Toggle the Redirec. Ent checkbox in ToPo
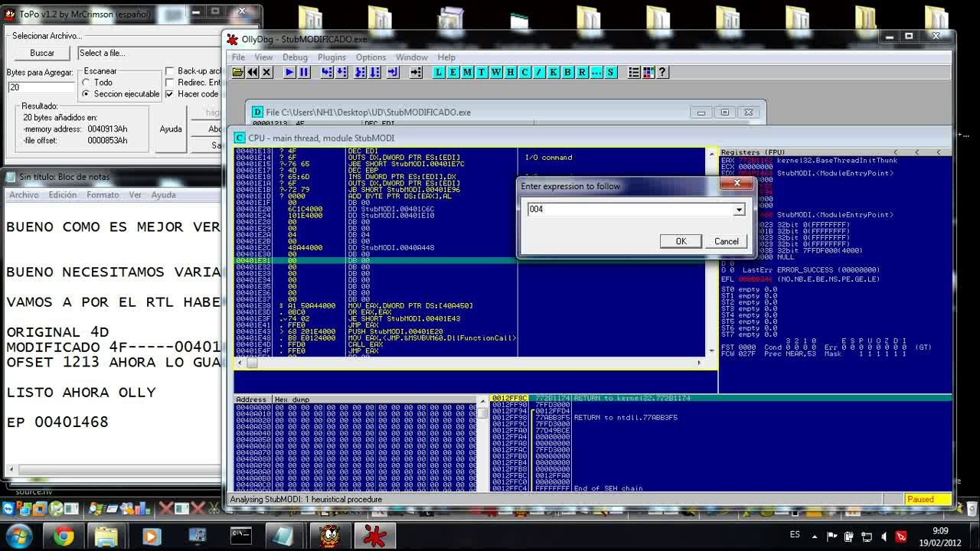 tap(170, 83)
